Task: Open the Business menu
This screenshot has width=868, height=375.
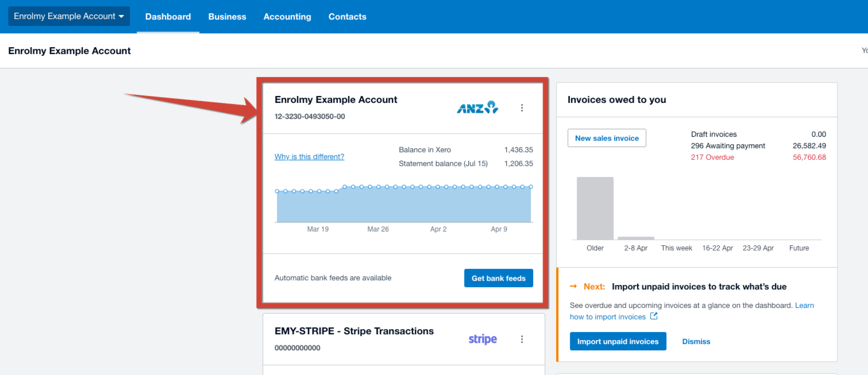Action: (227, 17)
